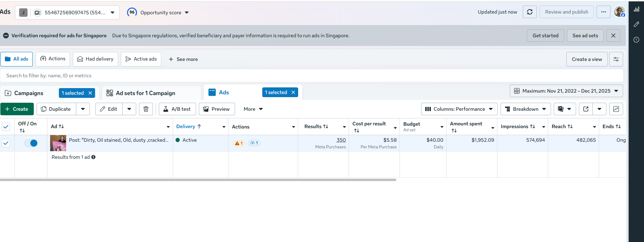644x242 pixels.
Task: Switch to Ad sets for 1 Campaign tab
Action: tap(146, 93)
